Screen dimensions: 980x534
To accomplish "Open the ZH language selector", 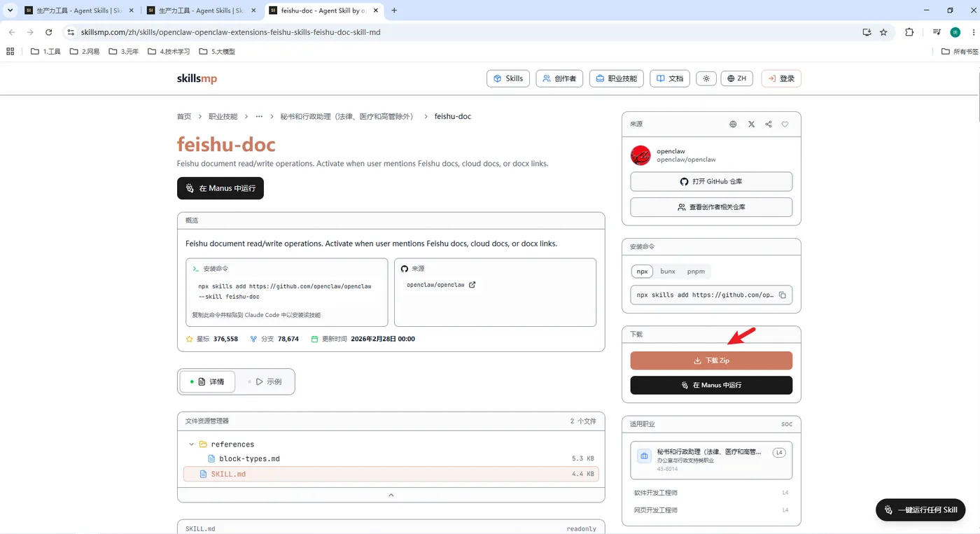I will coord(736,78).
